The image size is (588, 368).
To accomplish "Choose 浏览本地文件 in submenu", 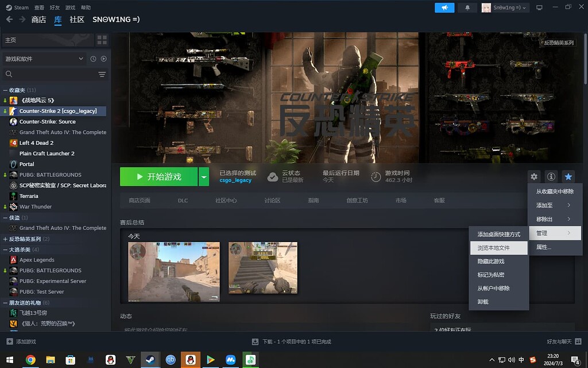I will click(x=499, y=248).
